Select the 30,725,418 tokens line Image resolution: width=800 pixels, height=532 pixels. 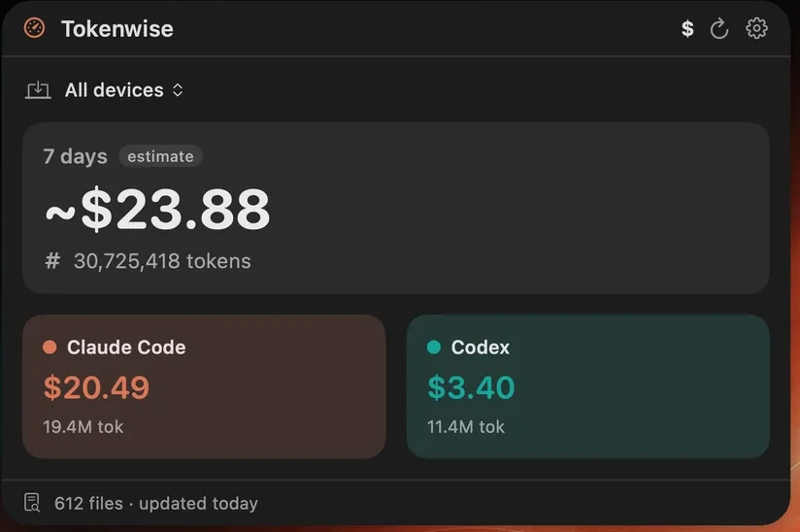(x=162, y=261)
